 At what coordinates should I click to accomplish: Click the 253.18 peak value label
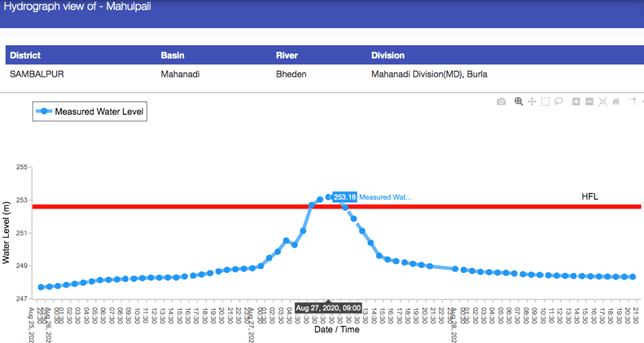pyautogui.click(x=345, y=197)
